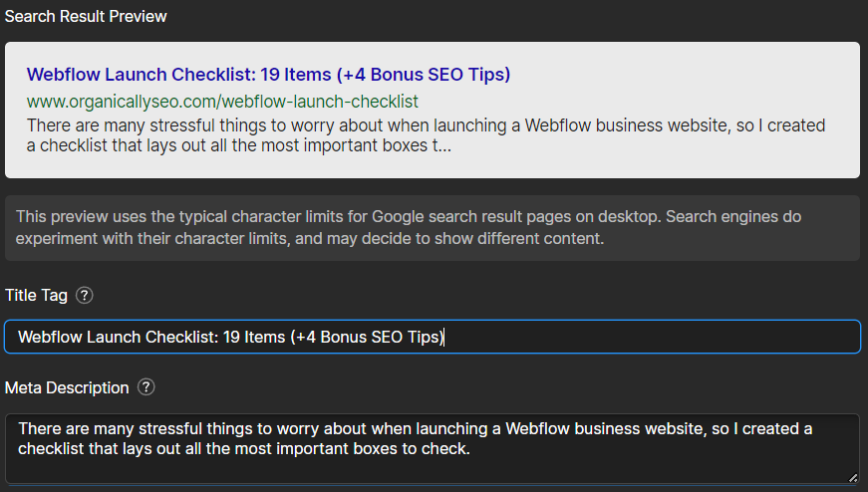Grab the Meta Description textarea resize handle
The height and width of the screenshot is (492, 868).
852,478
